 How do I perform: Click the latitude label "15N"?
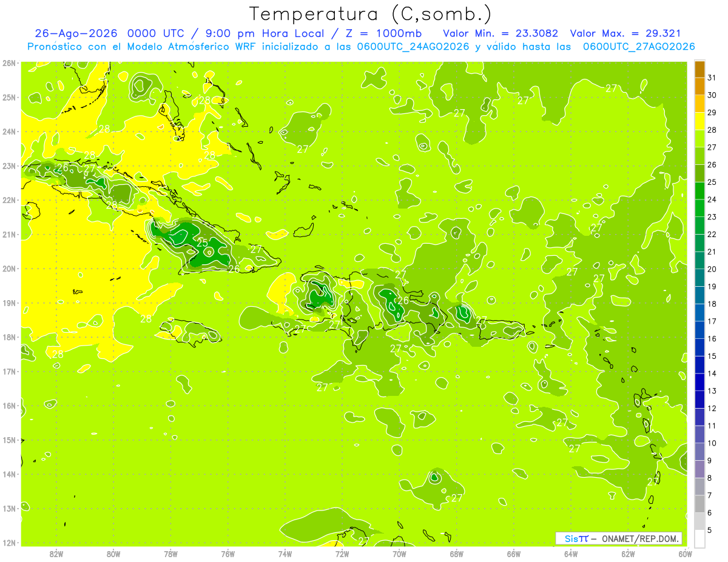coord(9,440)
